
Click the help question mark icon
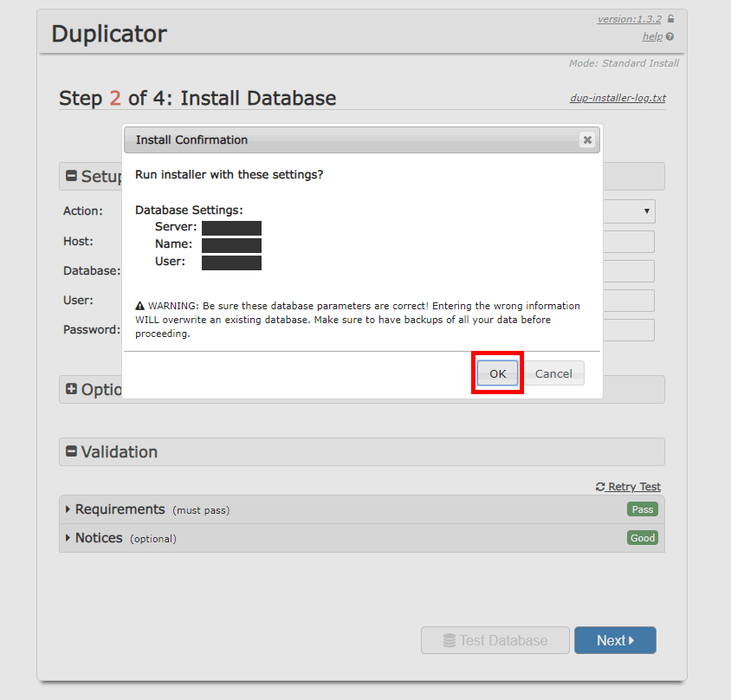click(670, 36)
